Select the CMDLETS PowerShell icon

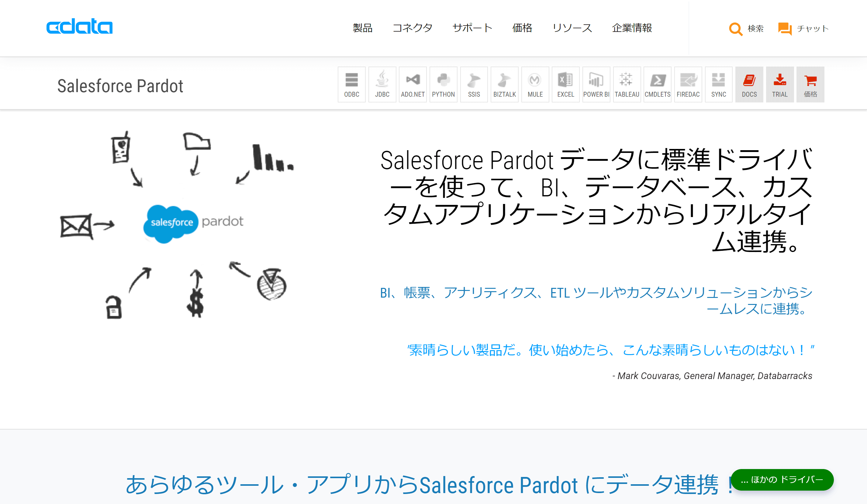658,84
